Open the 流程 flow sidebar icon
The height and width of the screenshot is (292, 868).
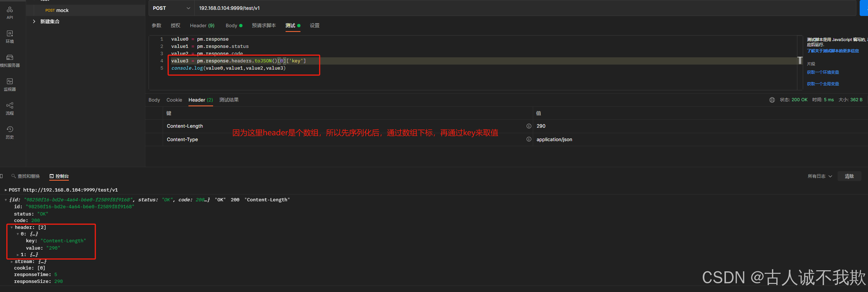[x=10, y=108]
